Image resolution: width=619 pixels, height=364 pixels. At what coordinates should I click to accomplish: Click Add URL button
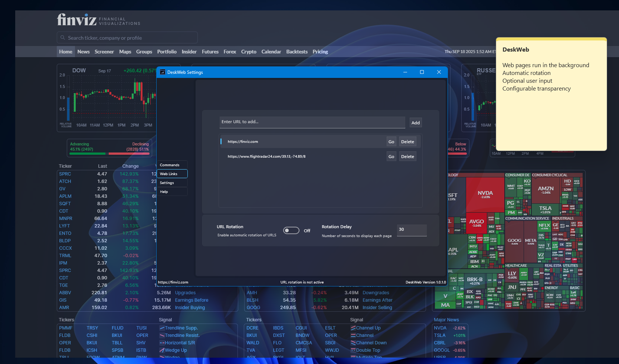coord(416,123)
